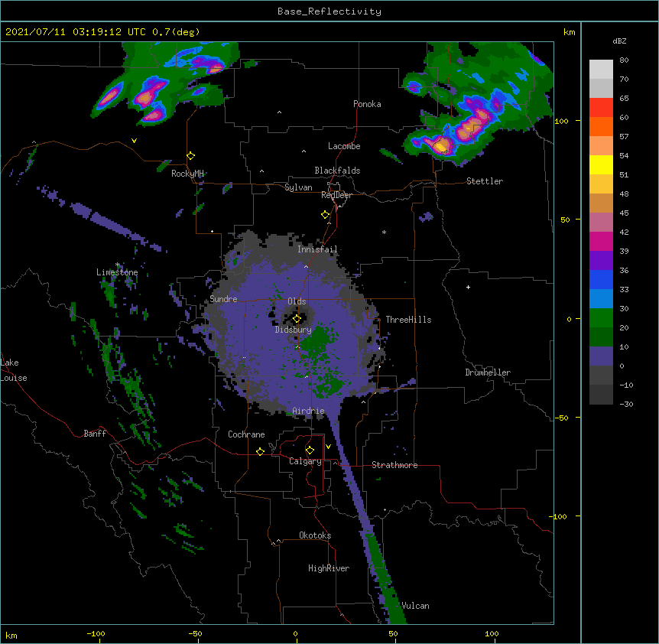This screenshot has width=659, height=644.
Task: Select the purple 36-39 dBZ legend swatch
Action: (601, 260)
